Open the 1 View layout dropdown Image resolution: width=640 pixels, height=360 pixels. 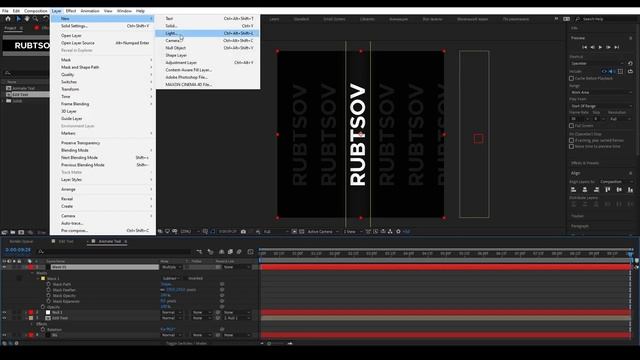tap(353, 232)
